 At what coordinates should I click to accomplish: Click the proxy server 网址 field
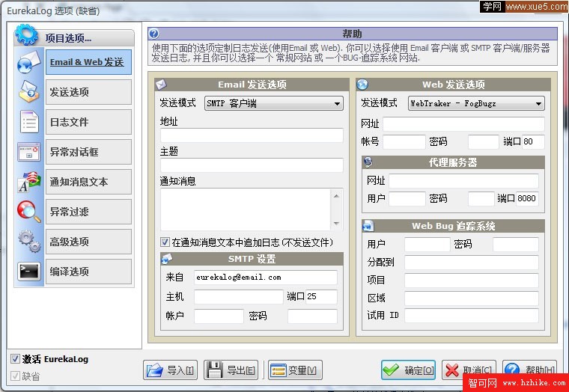[x=463, y=180]
